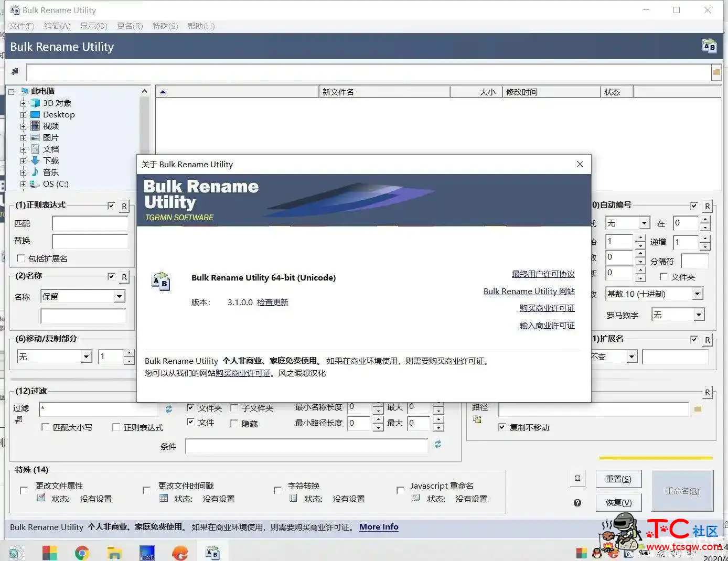728x561 pixels.
Task: Enable the 包括扩展名 checkbox
Action: (21, 258)
